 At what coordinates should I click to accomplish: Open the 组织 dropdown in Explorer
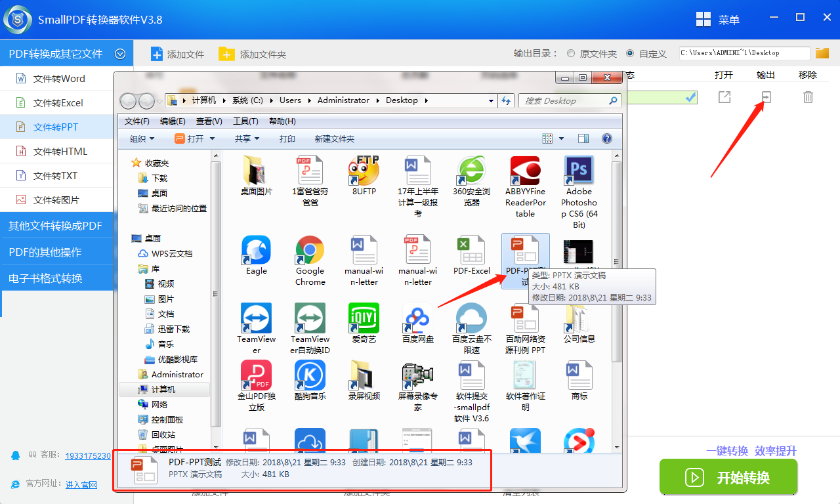tap(142, 138)
